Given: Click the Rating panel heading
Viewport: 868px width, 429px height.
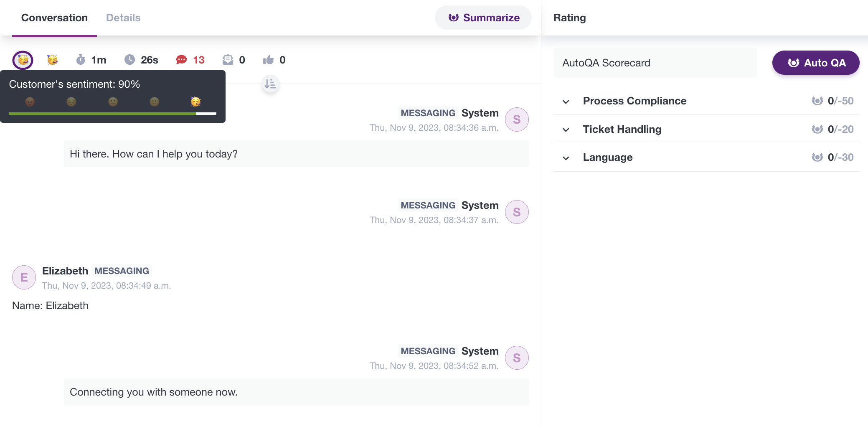Looking at the screenshot, I should pos(569,18).
